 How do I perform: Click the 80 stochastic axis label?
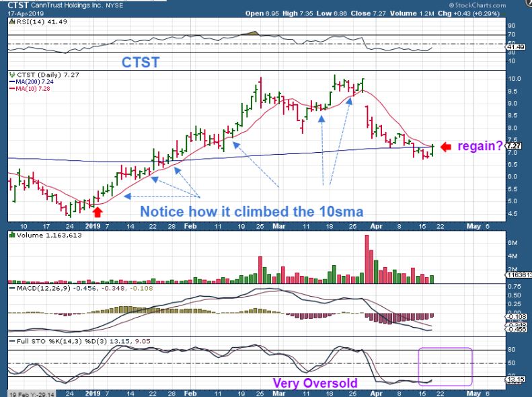pos(512,350)
